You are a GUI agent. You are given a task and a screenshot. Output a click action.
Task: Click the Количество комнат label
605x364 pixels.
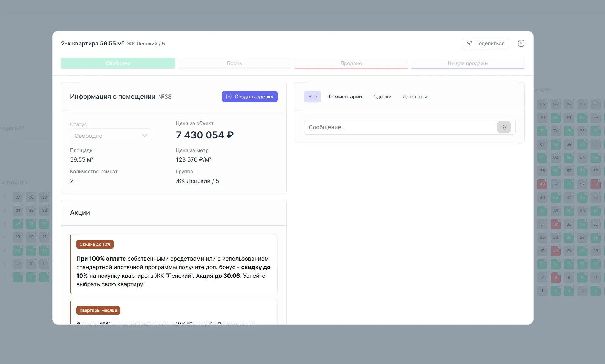tap(94, 172)
